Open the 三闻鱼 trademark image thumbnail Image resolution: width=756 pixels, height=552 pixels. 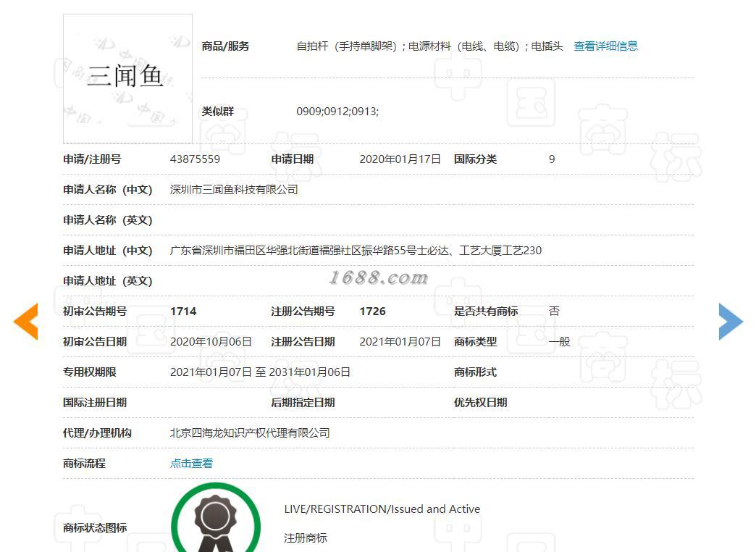tap(127, 79)
